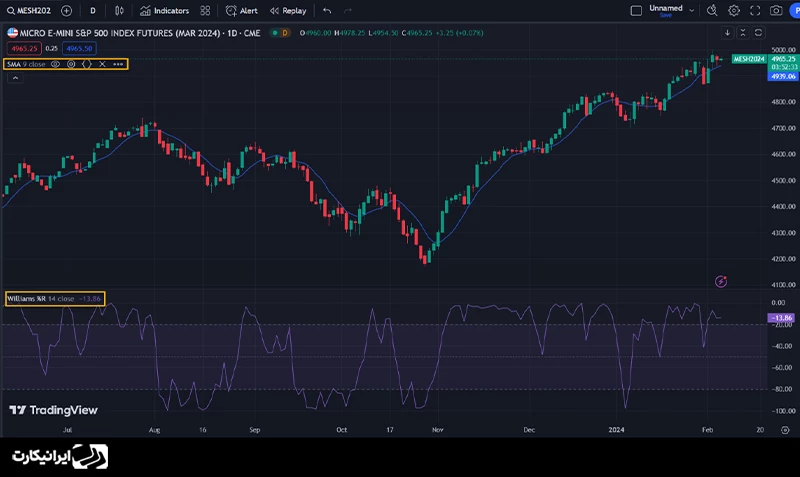The image size is (800, 477).
Task: Click the Nov label on time axis
Action: point(438,430)
